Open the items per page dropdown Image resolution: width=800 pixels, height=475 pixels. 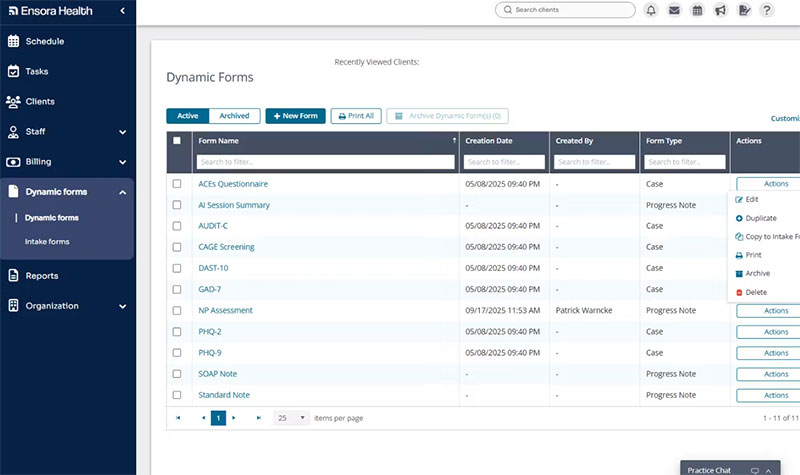[x=291, y=418]
